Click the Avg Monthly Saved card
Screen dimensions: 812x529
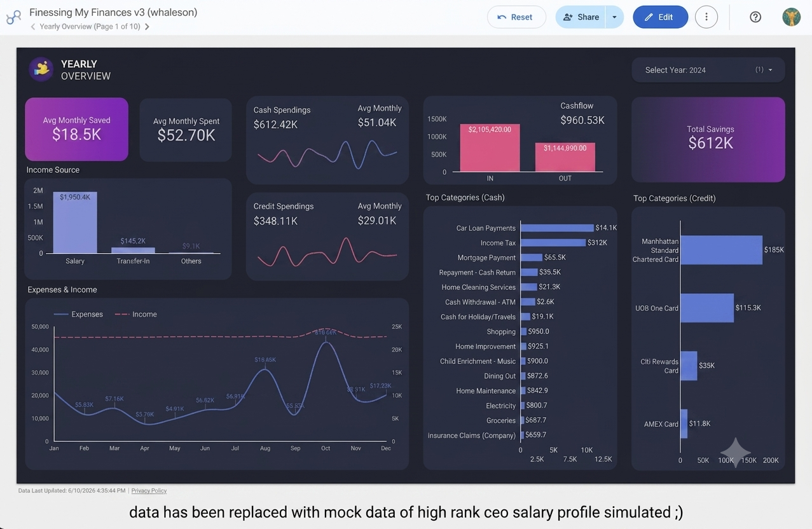[x=76, y=129]
